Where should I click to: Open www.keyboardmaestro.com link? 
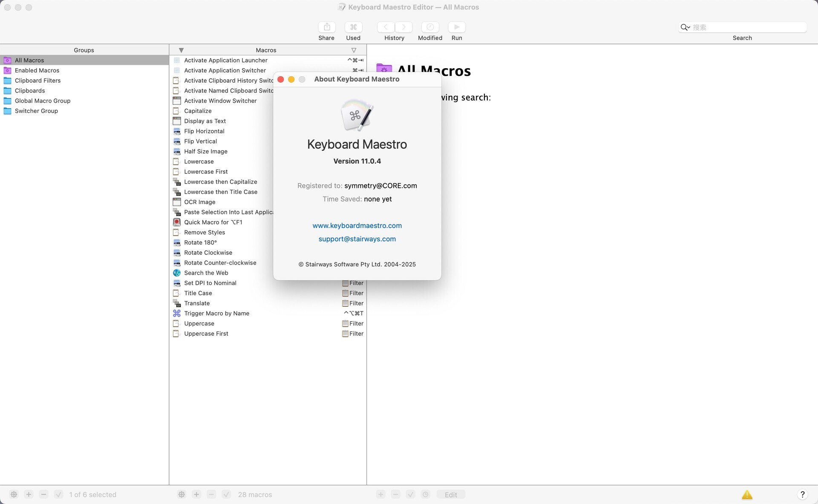pos(357,226)
